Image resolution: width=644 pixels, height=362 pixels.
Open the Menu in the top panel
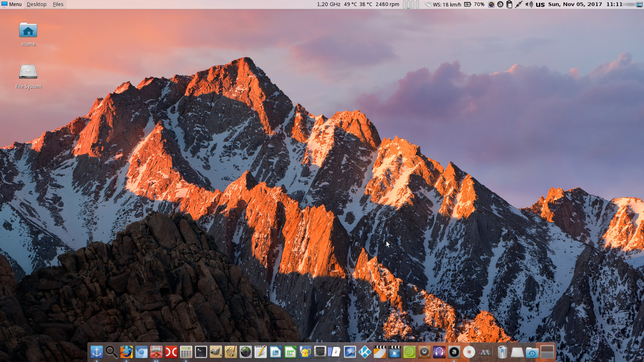(x=11, y=4)
